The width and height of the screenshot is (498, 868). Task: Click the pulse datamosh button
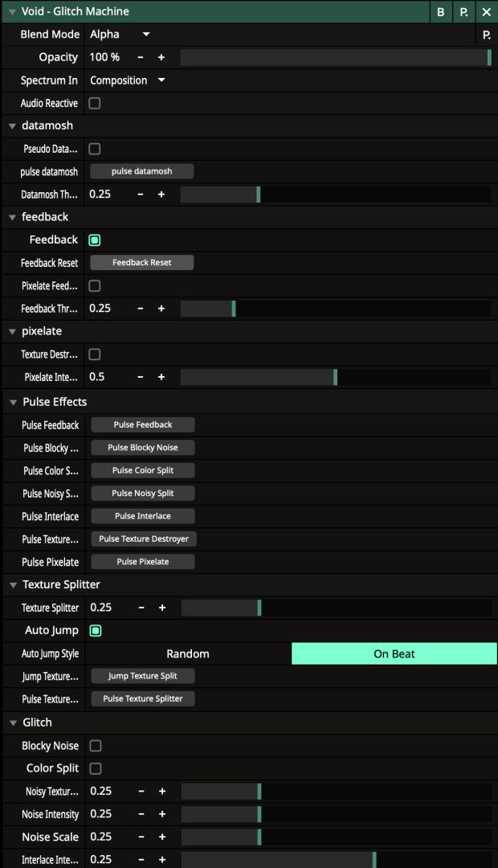tap(141, 172)
